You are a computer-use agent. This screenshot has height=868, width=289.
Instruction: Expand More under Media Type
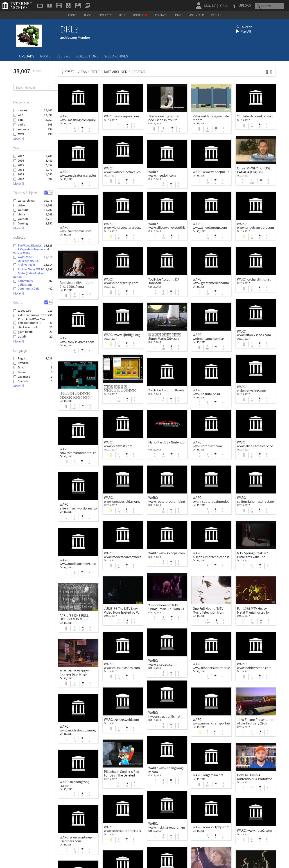coord(18,139)
